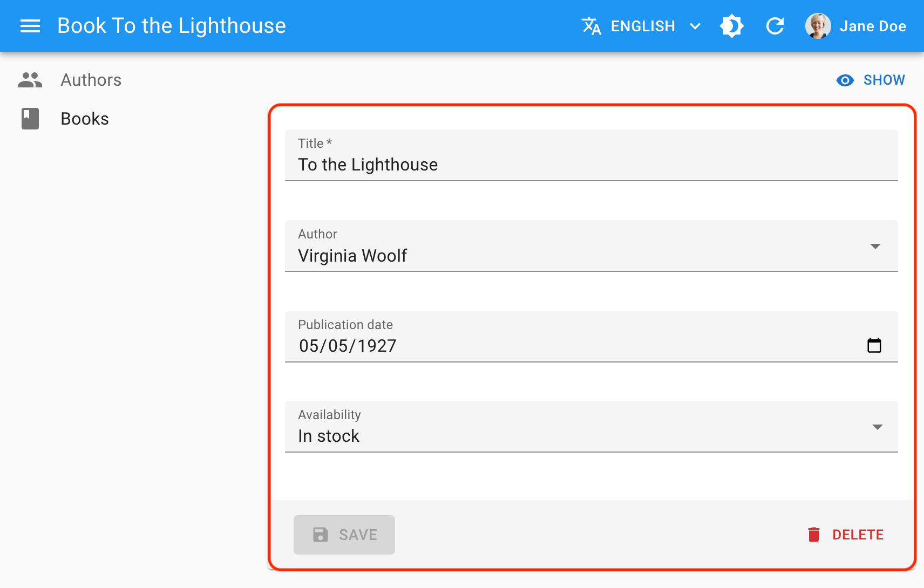Open the English language chevron

coord(695,26)
